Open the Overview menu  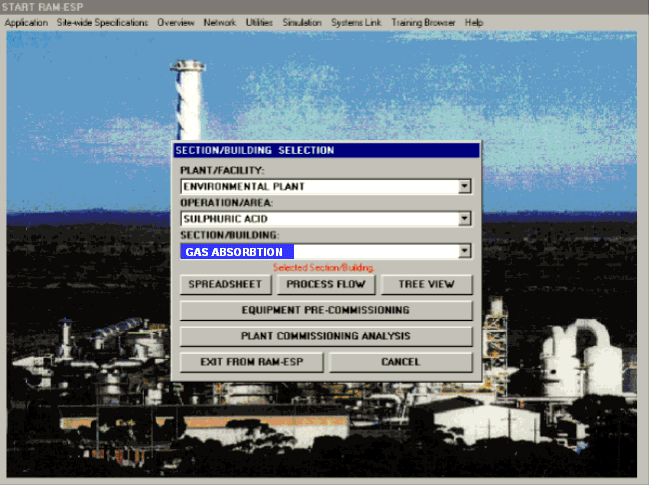(175, 23)
